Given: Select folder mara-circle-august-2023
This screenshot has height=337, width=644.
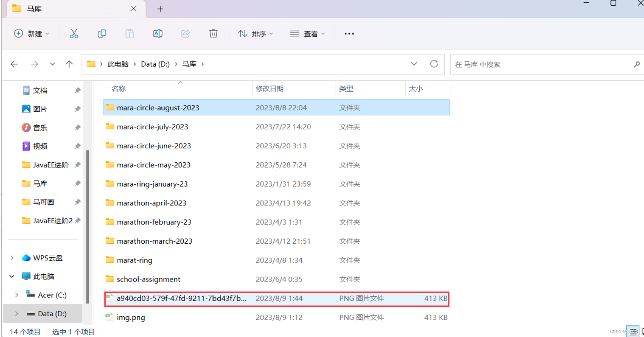Looking at the screenshot, I should tap(276, 108).
